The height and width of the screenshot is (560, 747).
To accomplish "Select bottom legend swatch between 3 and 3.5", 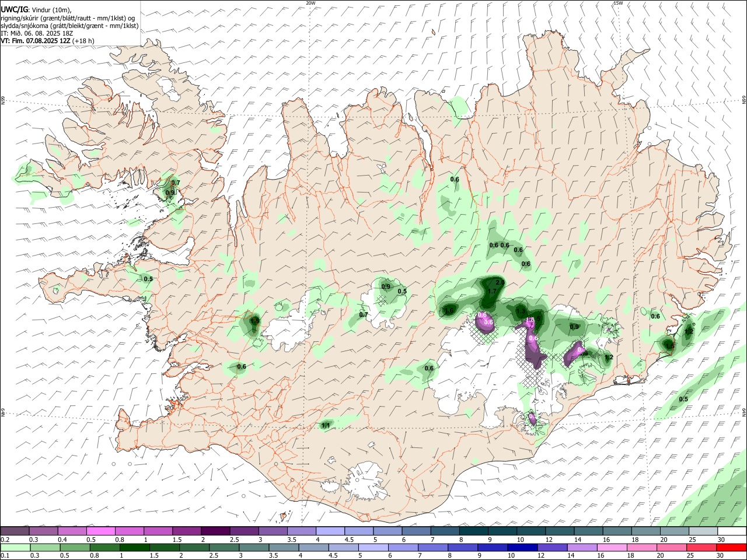I will click(253, 547).
